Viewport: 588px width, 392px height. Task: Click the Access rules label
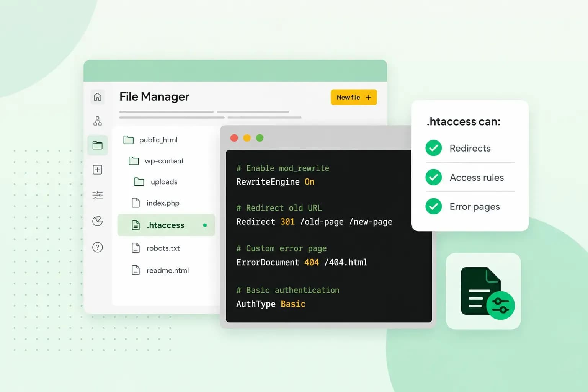pos(477,177)
